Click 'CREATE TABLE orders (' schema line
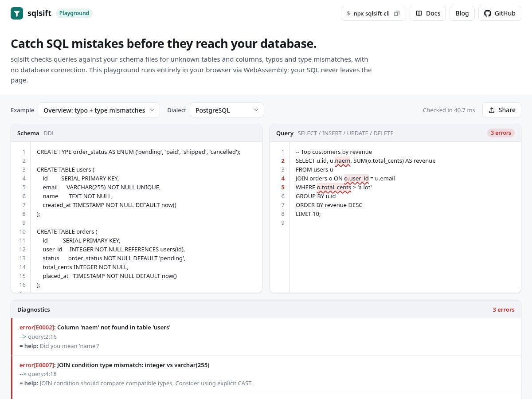The image size is (532, 399). (67, 231)
